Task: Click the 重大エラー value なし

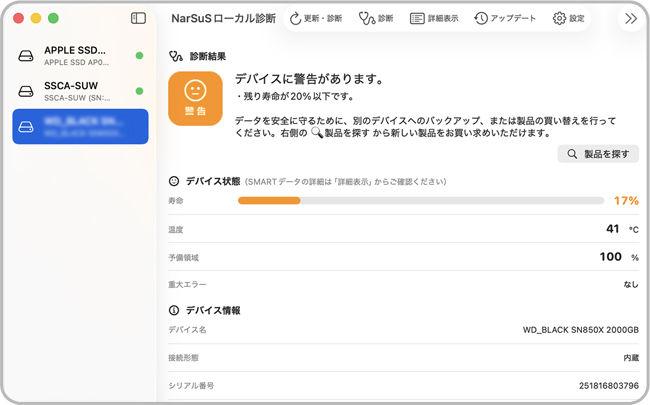Action: coord(631,284)
